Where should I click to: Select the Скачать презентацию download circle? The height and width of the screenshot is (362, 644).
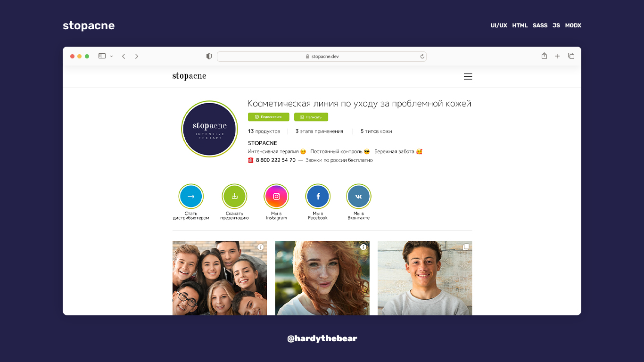coord(234,197)
